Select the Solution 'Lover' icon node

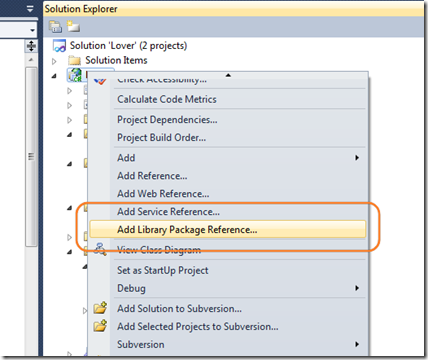[59, 46]
